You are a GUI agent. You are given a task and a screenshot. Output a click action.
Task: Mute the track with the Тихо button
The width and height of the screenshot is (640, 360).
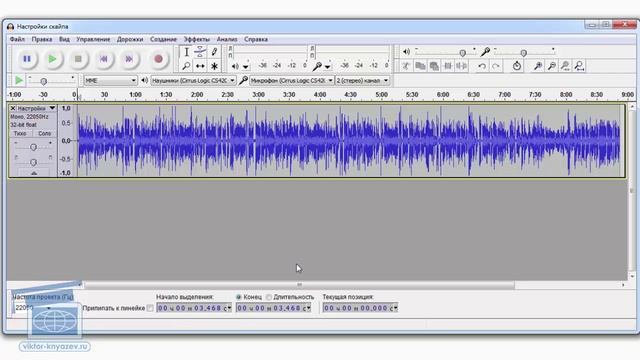tap(20, 133)
